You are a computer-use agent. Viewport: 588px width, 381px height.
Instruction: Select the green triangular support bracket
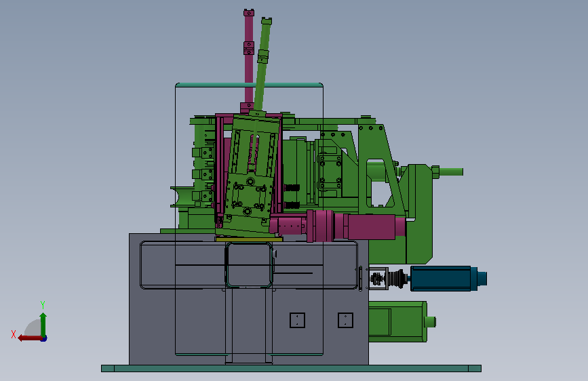point(380,169)
